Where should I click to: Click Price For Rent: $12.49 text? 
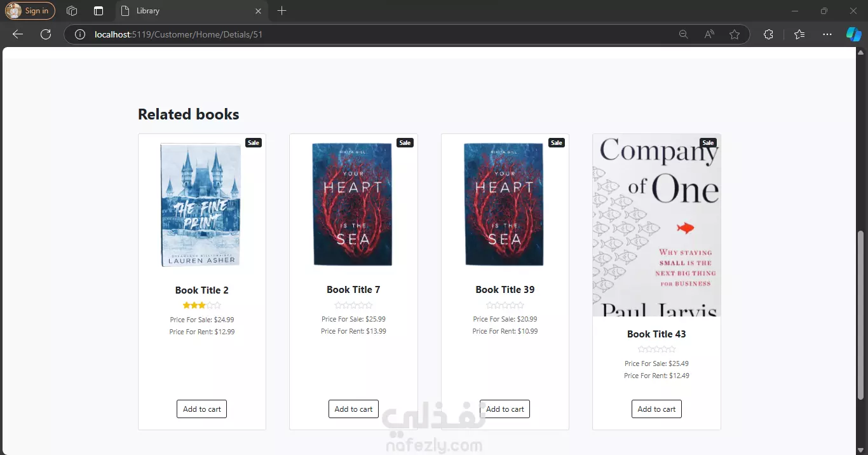(656, 376)
